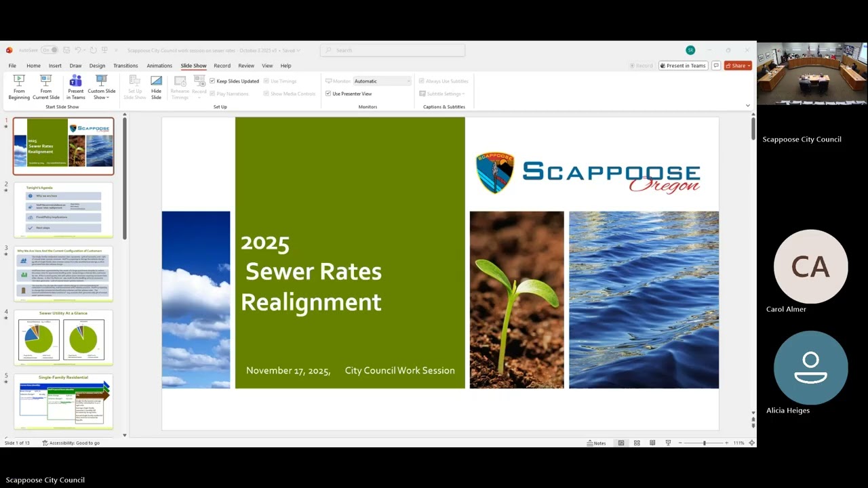Screen dimensions: 868x488
Task: Switch to the Draw tab
Action: [x=75, y=66]
